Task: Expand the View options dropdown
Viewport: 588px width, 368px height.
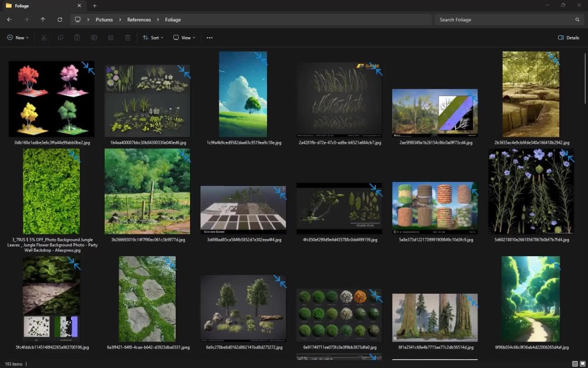Action: pyautogui.click(x=184, y=37)
